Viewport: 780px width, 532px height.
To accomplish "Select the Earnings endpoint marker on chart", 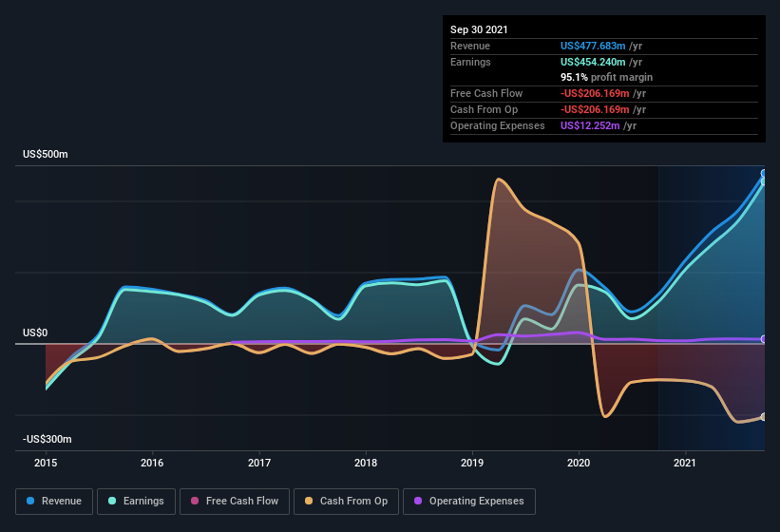I will pos(763,182).
